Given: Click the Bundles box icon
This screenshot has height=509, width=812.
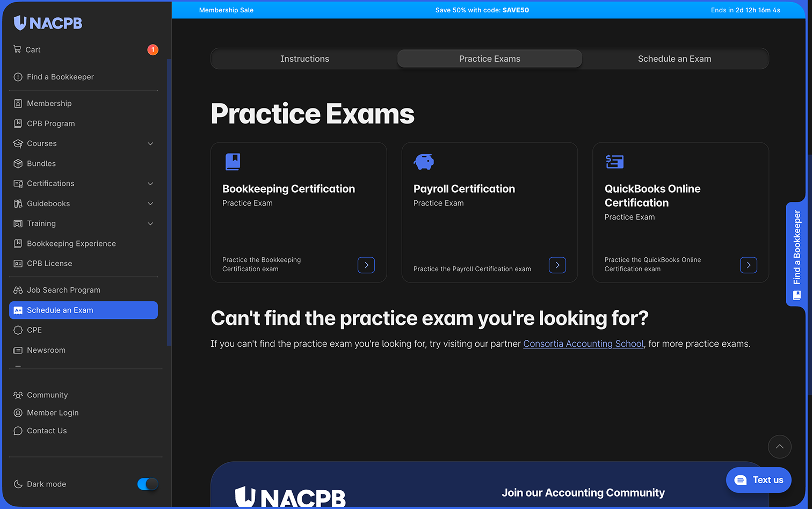Looking at the screenshot, I should (18, 164).
